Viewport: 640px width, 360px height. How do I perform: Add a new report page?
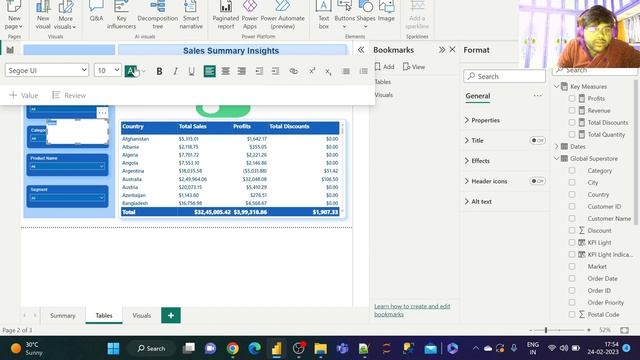(171, 315)
